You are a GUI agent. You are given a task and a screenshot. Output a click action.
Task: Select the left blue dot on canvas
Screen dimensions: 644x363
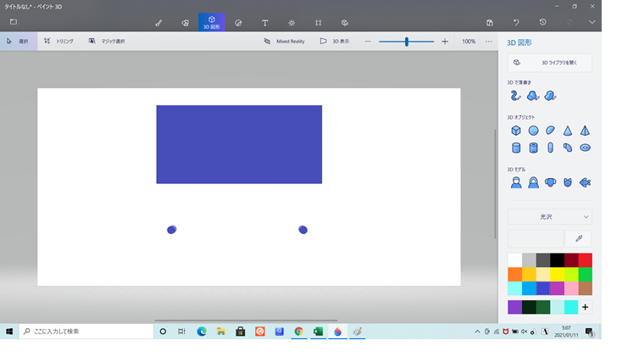click(x=172, y=229)
